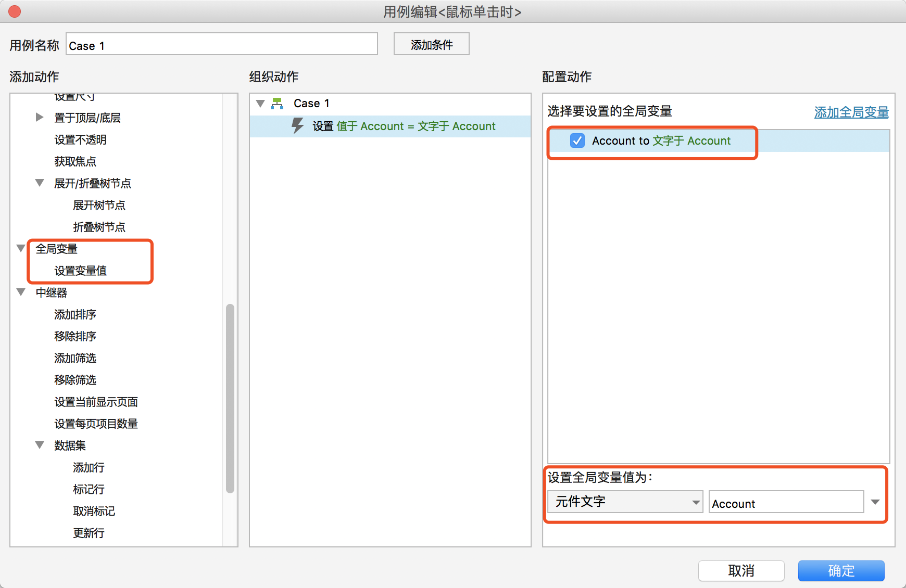Open the 添加全局变量 link
The image size is (906, 588).
851,112
